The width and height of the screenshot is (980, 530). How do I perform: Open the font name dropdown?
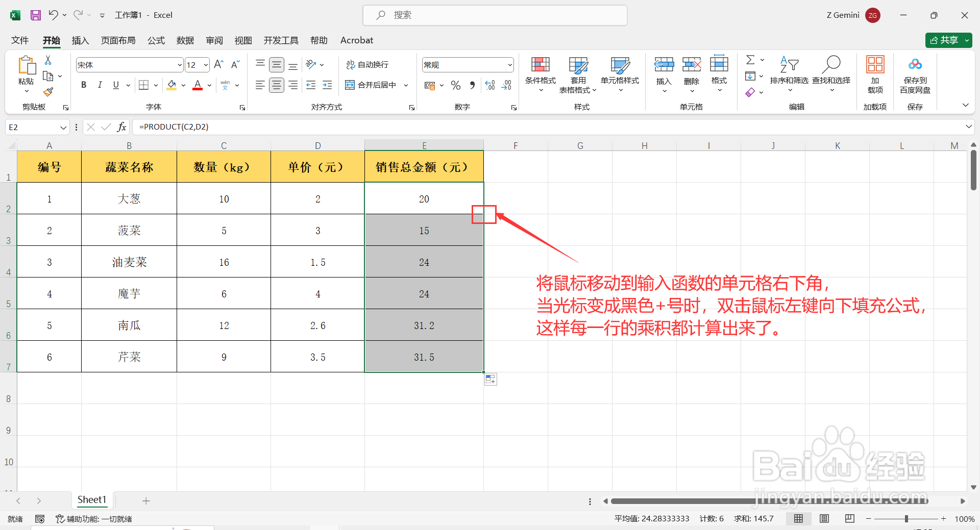point(179,64)
